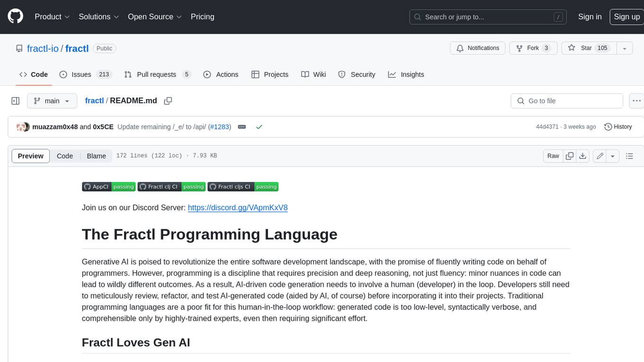The width and height of the screenshot is (644, 362).
Task: Select the Blame view
Action: point(96,156)
